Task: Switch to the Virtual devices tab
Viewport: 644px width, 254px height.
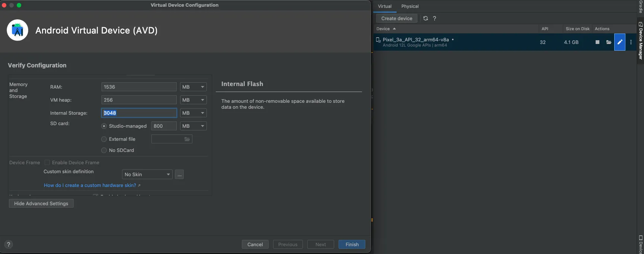Action: tap(385, 6)
